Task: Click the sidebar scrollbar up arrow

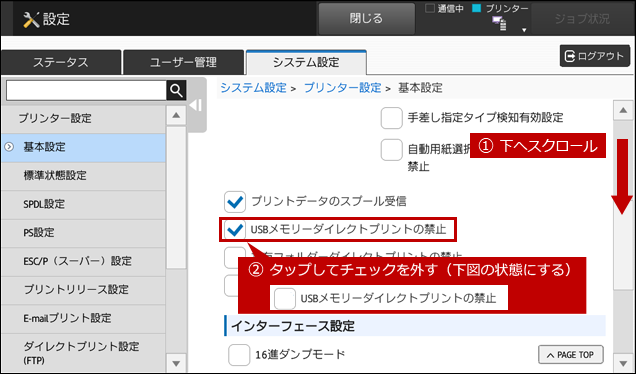Action: 176,116
